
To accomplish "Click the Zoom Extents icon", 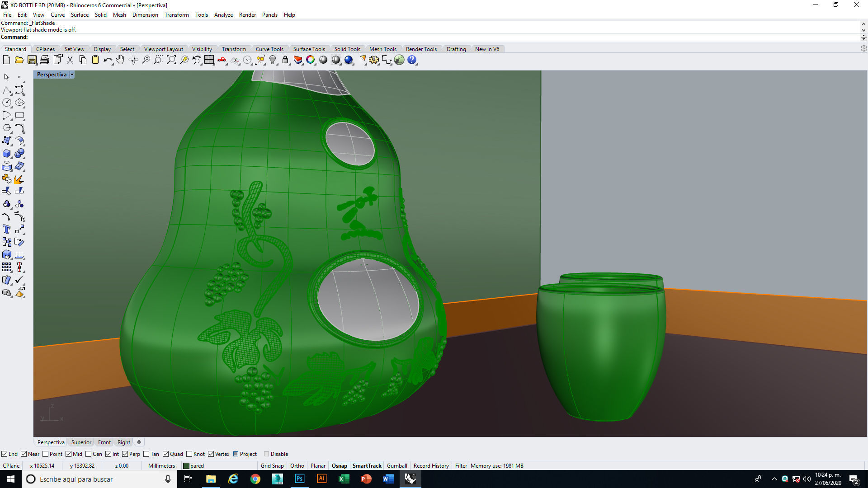I will click(171, 60).
